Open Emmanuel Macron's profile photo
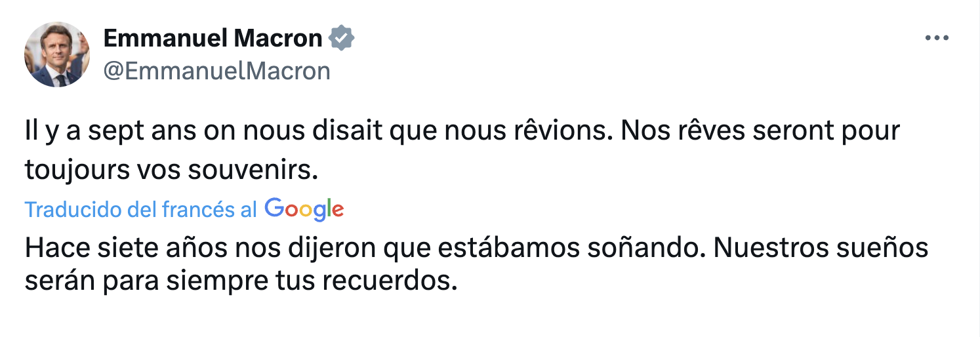This screenshot has height=337, width=980. (x=57, y=54)
